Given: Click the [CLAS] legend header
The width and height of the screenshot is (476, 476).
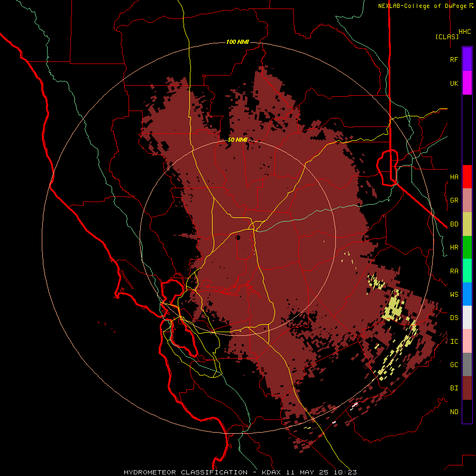Looking at the screenshot, I should pyautogui.click(x=447, y=36).
